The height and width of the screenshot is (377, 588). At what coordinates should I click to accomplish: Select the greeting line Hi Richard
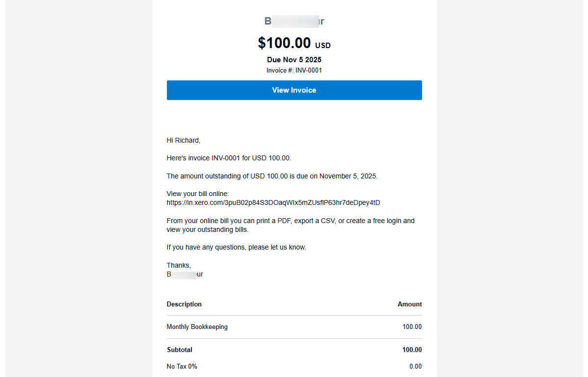point(183,140)
